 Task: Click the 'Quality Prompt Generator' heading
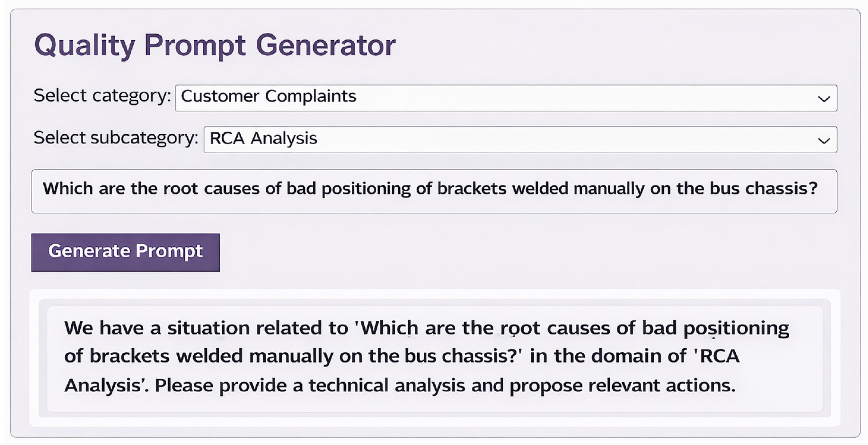pos(215,45)
